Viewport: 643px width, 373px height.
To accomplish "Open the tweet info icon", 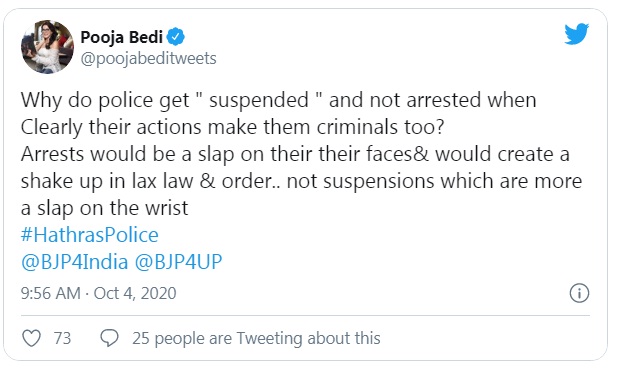I will point(579,293).
